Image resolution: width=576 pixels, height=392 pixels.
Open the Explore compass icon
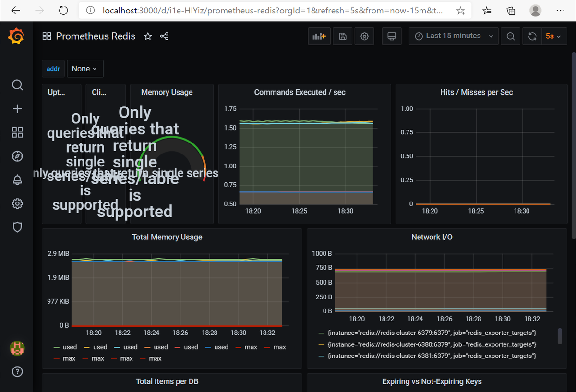17,156
